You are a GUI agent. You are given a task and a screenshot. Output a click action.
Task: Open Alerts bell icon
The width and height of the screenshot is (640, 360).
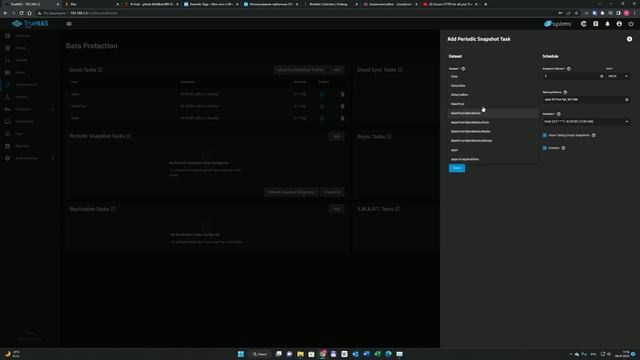pos(607,24)
